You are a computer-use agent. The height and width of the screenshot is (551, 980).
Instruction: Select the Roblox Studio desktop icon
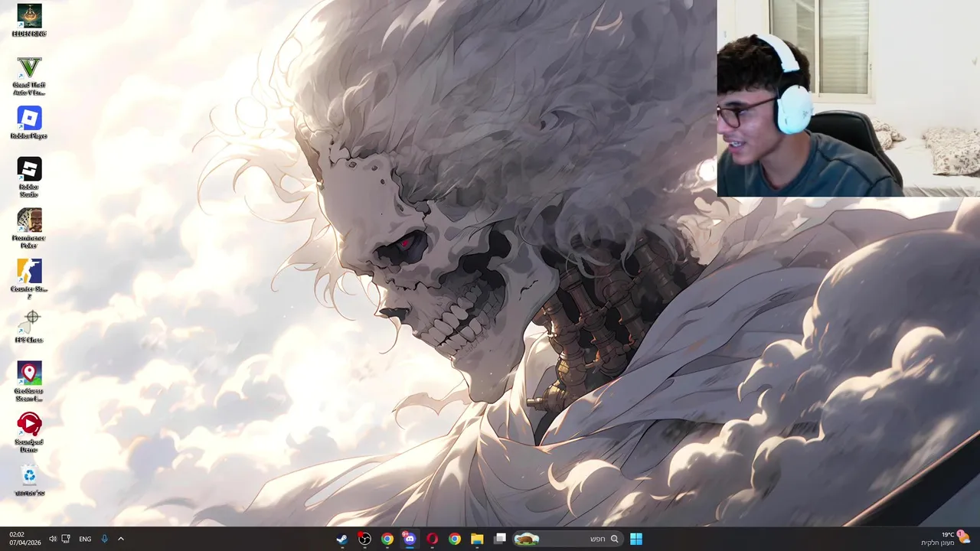(x=29, y=178)
